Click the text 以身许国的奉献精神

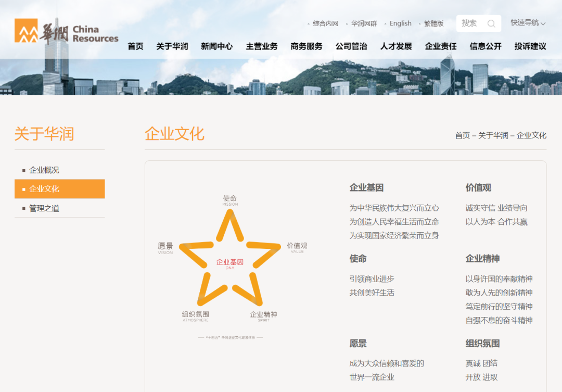tap(499, 279)
